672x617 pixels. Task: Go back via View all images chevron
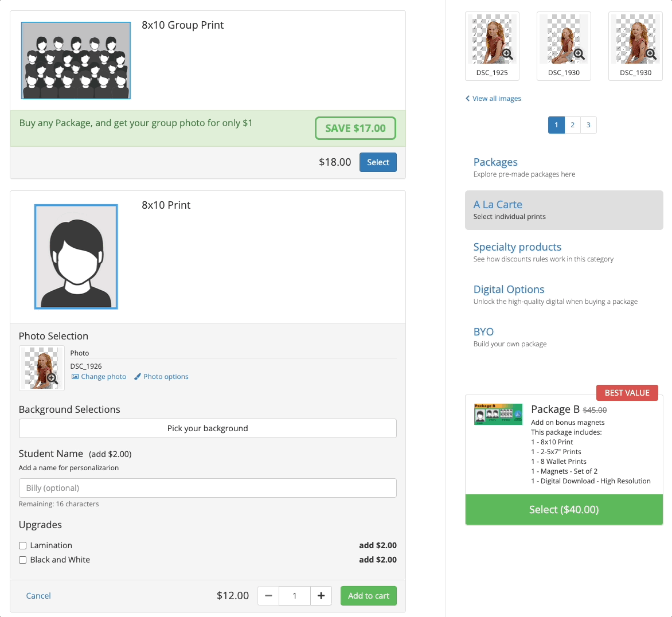(x=467, y=99)
